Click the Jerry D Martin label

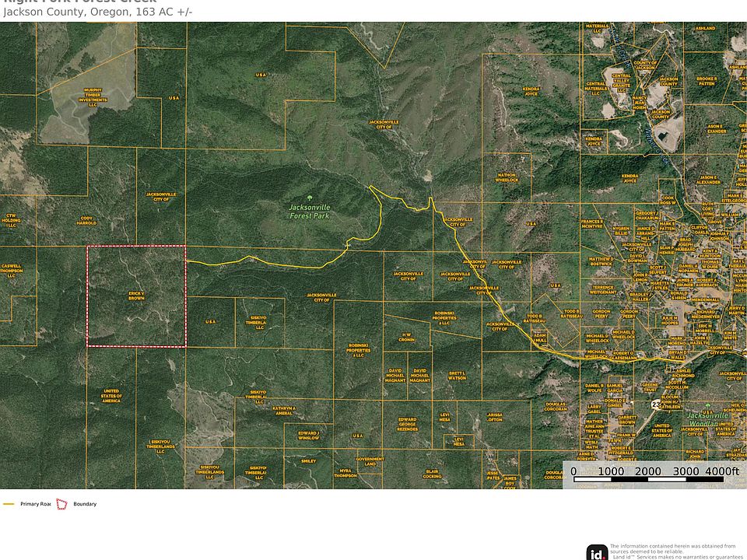click(737, 310)
